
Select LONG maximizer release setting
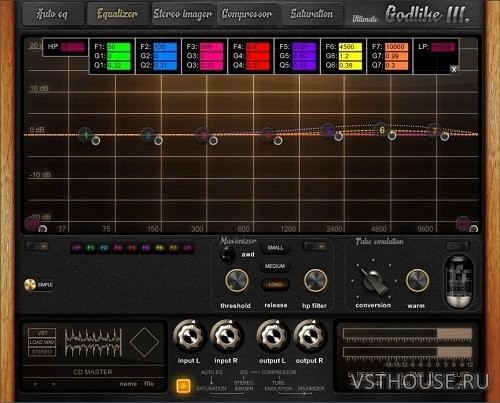click(275, 284)
